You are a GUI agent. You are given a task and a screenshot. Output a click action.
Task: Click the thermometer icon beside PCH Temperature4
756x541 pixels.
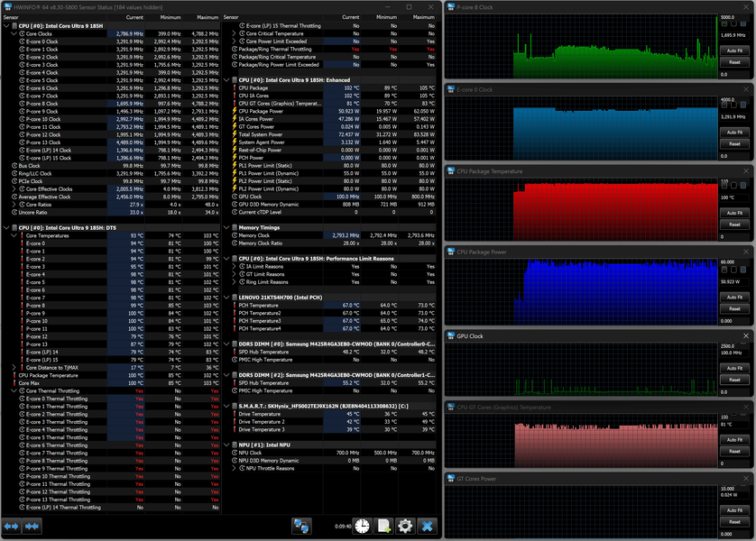(235, 328)
